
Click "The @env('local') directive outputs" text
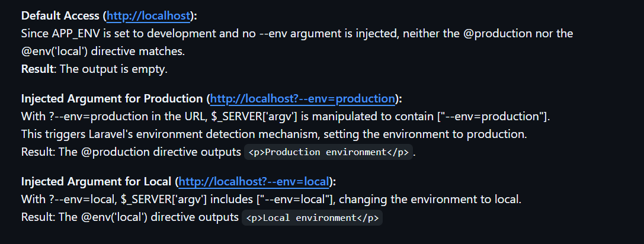click(149, 217)
